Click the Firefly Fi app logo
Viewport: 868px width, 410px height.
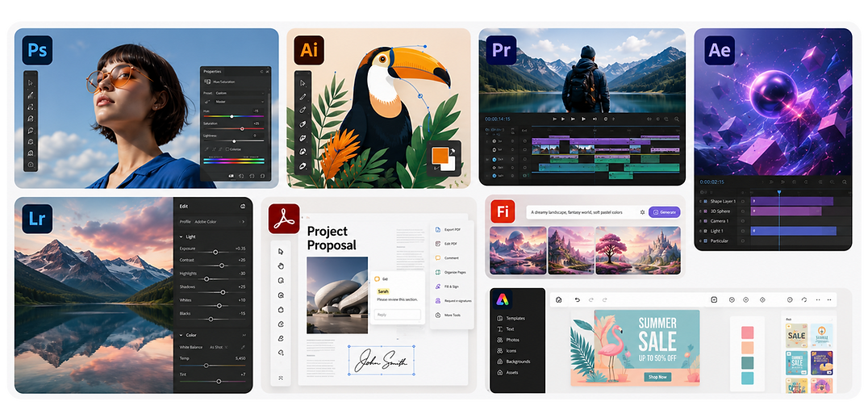click(503, 211)
